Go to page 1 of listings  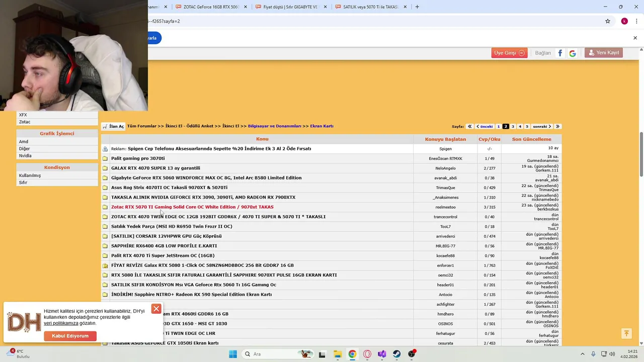tap(499, 127)
